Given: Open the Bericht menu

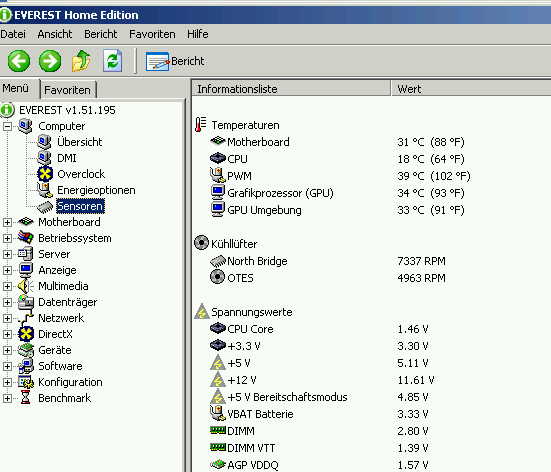Looking at the screenshot, I should point(101,34).
